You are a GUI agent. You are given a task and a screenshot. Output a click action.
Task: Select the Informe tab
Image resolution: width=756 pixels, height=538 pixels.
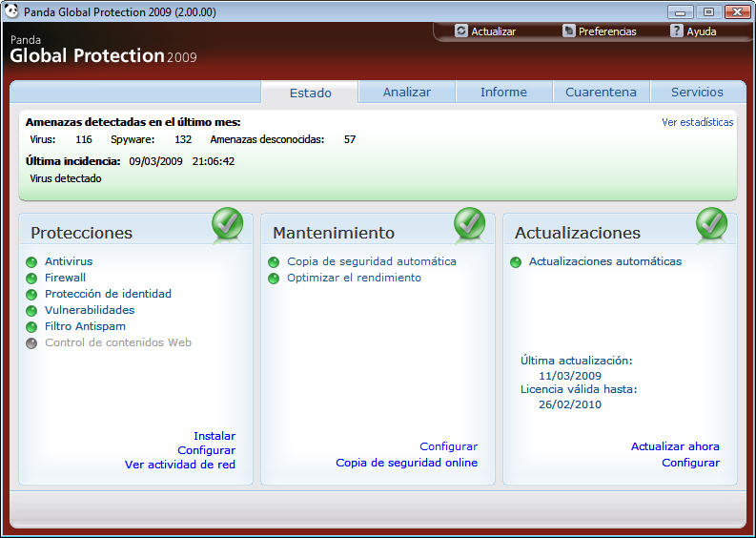503,92
